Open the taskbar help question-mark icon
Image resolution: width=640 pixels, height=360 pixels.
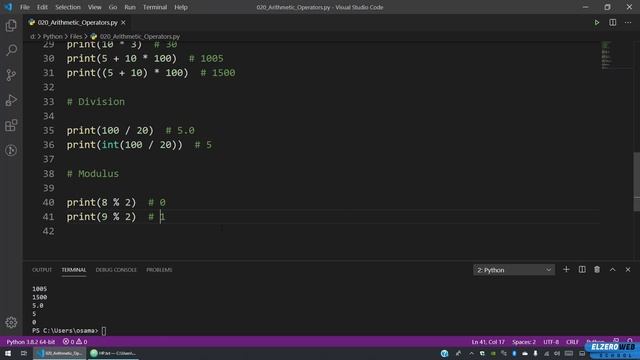click(444, 353)
